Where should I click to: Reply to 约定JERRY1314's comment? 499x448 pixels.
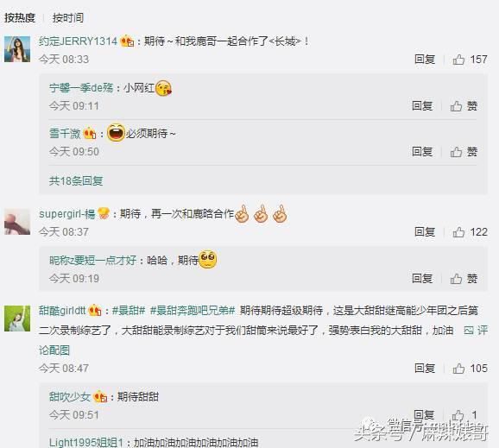point(425,60)
